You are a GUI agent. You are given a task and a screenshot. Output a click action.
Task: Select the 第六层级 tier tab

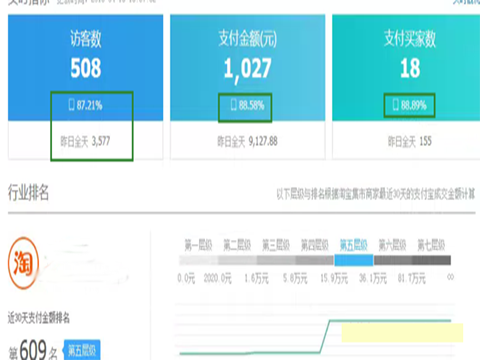[392, 245]
